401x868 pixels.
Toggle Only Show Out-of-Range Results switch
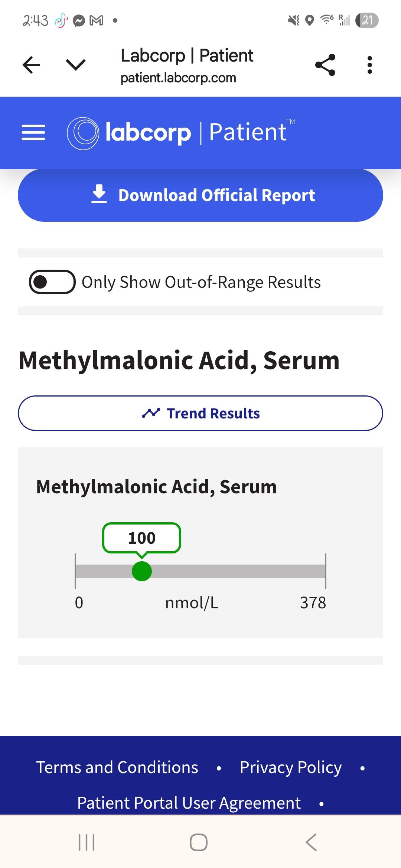pos(52,282)
